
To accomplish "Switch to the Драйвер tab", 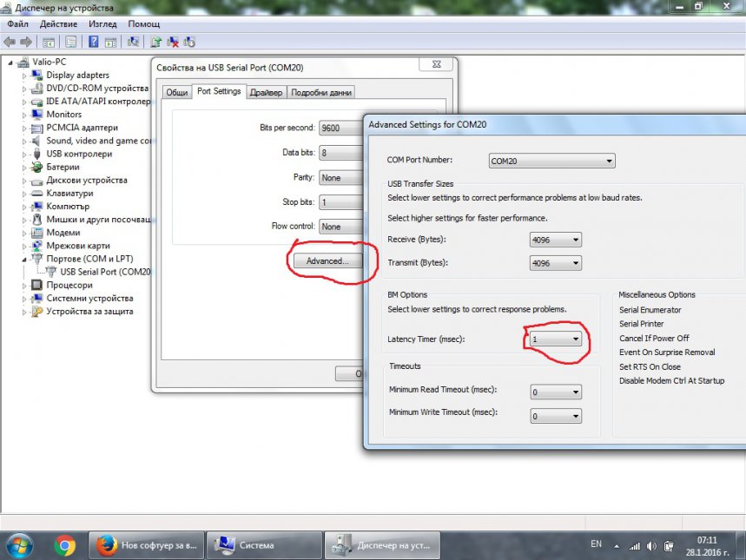I will [x=265, y=92].
